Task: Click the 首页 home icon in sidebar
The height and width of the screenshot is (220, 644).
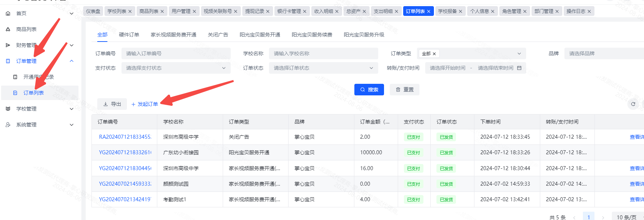Action: click(8, 13)
